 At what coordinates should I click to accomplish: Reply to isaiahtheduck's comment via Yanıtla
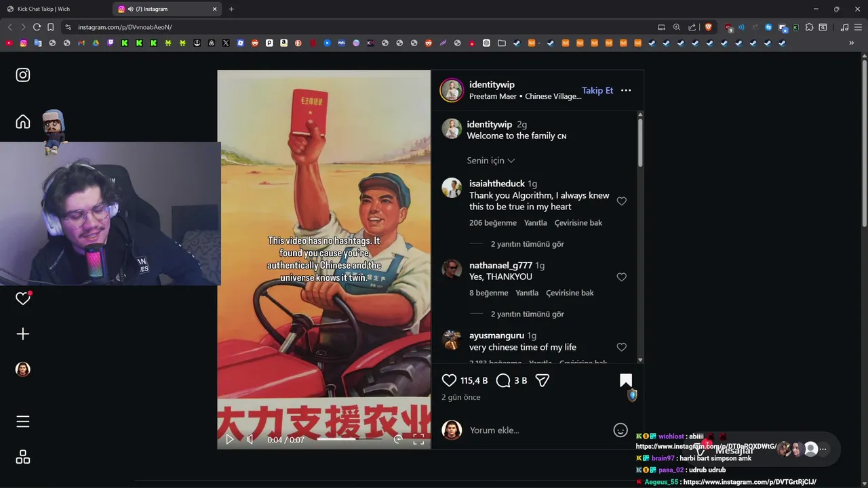536,223
